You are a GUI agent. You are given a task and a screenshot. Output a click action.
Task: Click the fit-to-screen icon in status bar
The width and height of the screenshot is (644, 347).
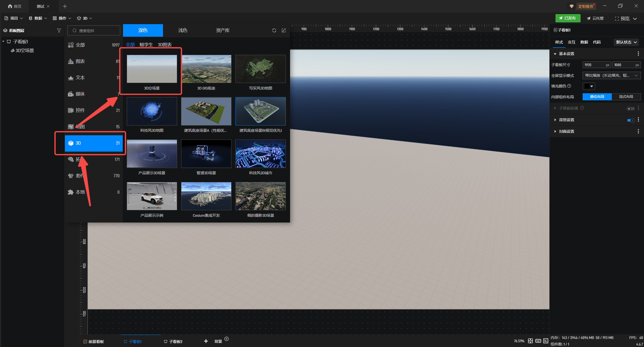(530, 341)
